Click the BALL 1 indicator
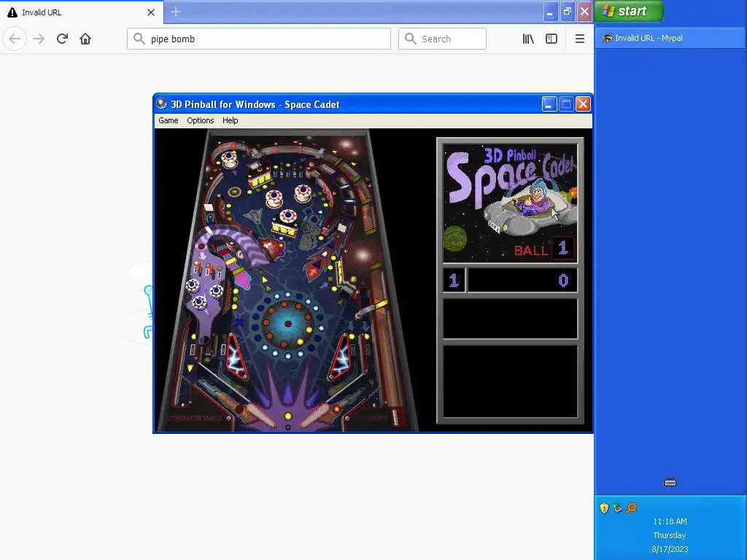This screenshot has height=560, width=747. click(x=544, y=249)
